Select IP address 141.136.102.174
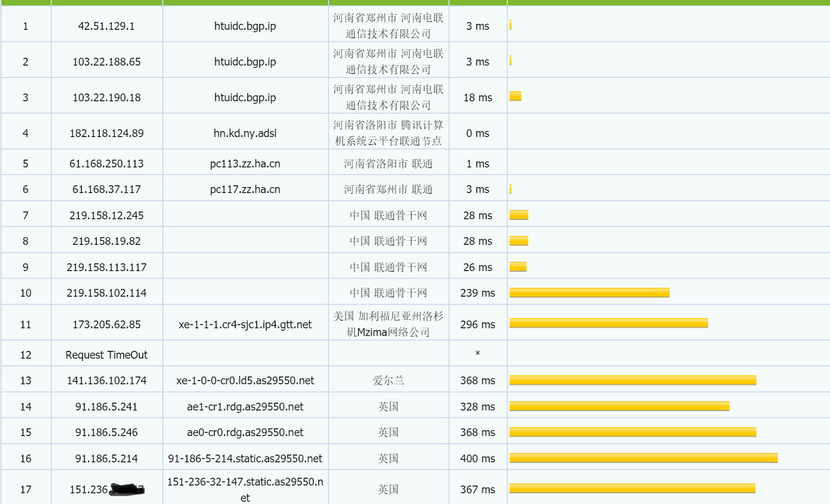This screenshot has height=504, width=830. [x=106, y=381]
